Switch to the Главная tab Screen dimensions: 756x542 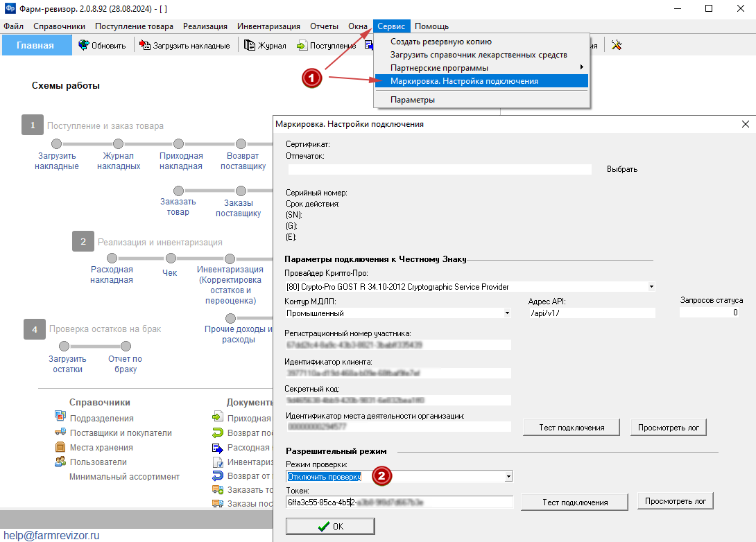coord(37,45)
